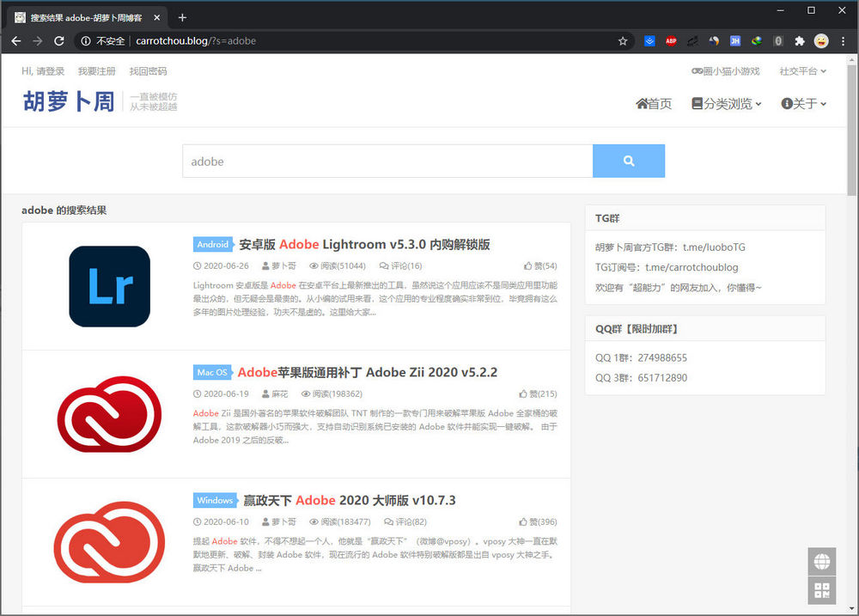Image resolution: width=859 pixels, height=616 pixels.
Task: Click the IDM extension icon in toolbar
Action: pos(757,40)
